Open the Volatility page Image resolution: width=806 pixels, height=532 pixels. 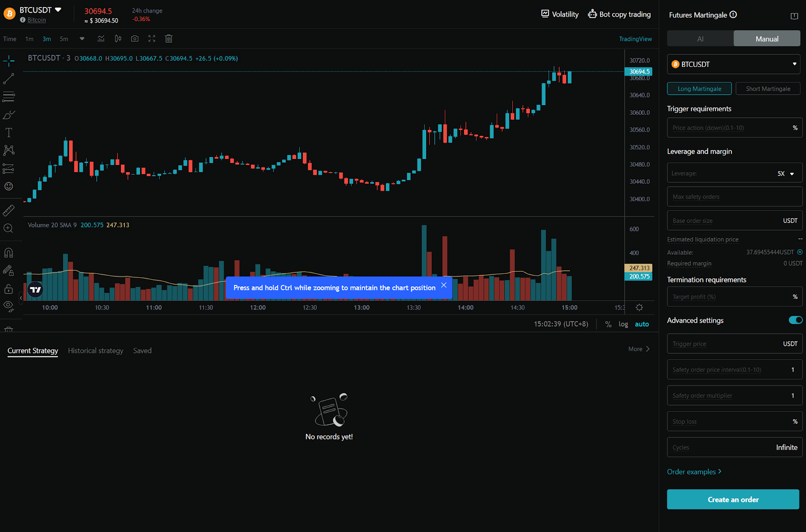[x=560, y=14]
